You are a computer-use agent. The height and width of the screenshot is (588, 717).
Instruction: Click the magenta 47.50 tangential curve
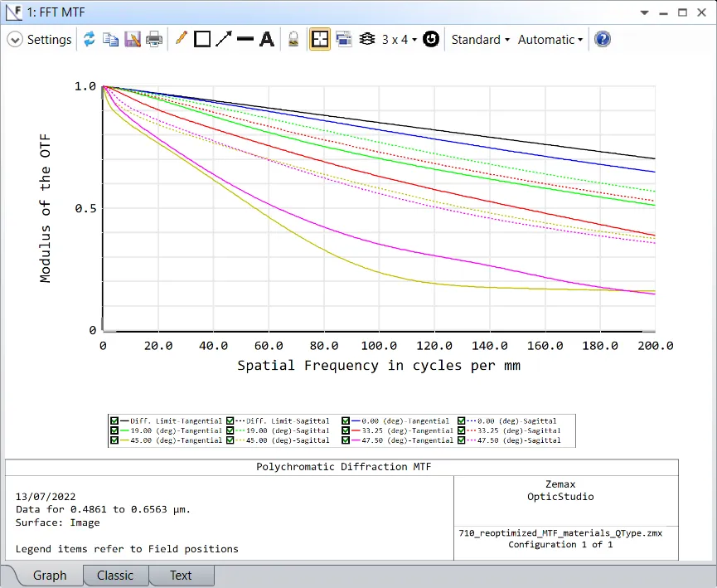tap(323, 227)
